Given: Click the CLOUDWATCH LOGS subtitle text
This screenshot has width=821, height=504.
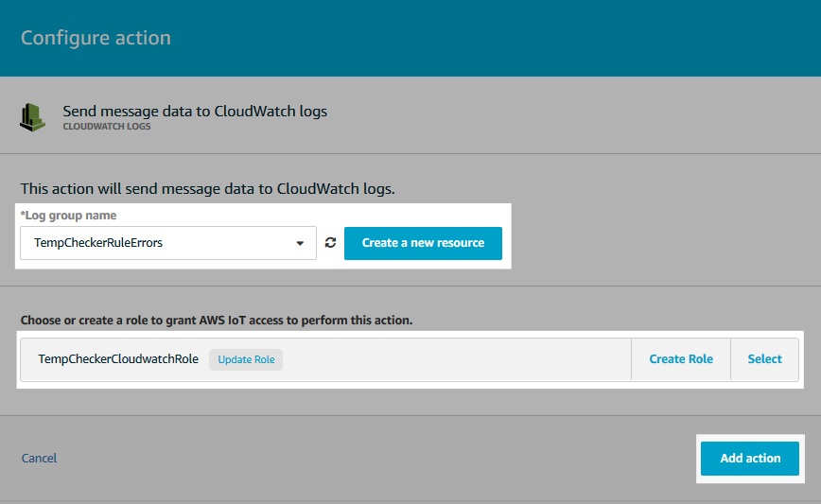Looking at the screenshot, I should coord(107,126).
